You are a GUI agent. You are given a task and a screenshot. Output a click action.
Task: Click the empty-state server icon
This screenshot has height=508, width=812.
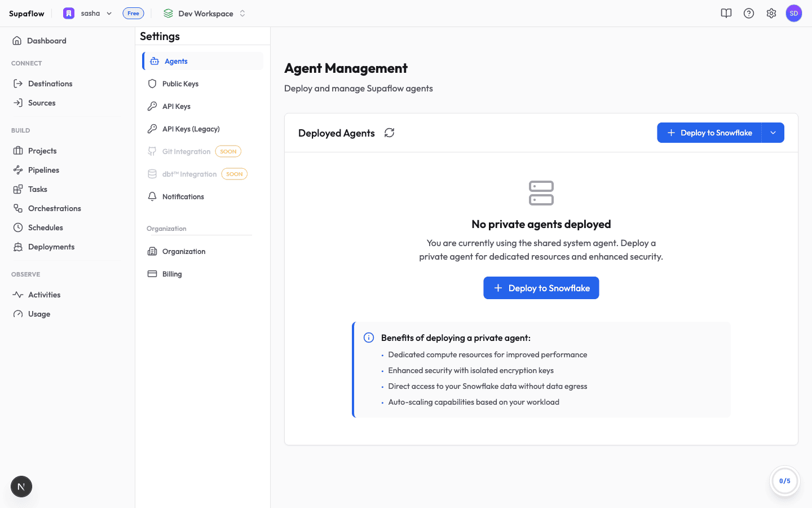pos(541,193)
